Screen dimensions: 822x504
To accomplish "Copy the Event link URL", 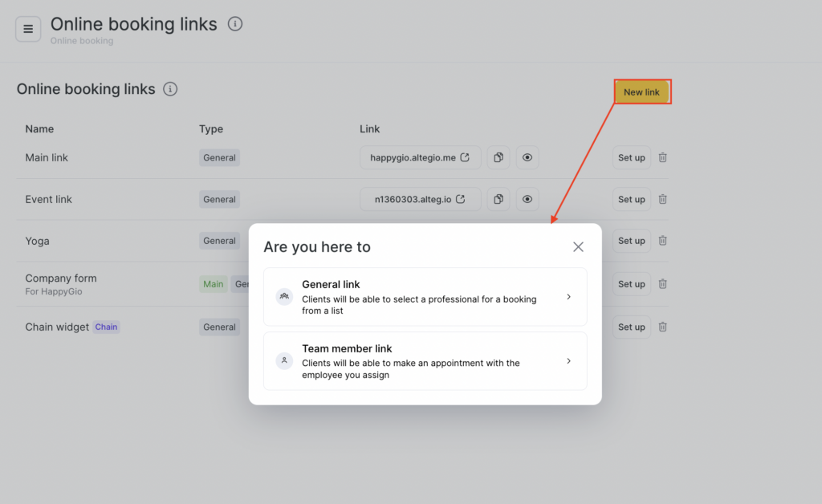I will pos(498,199).
